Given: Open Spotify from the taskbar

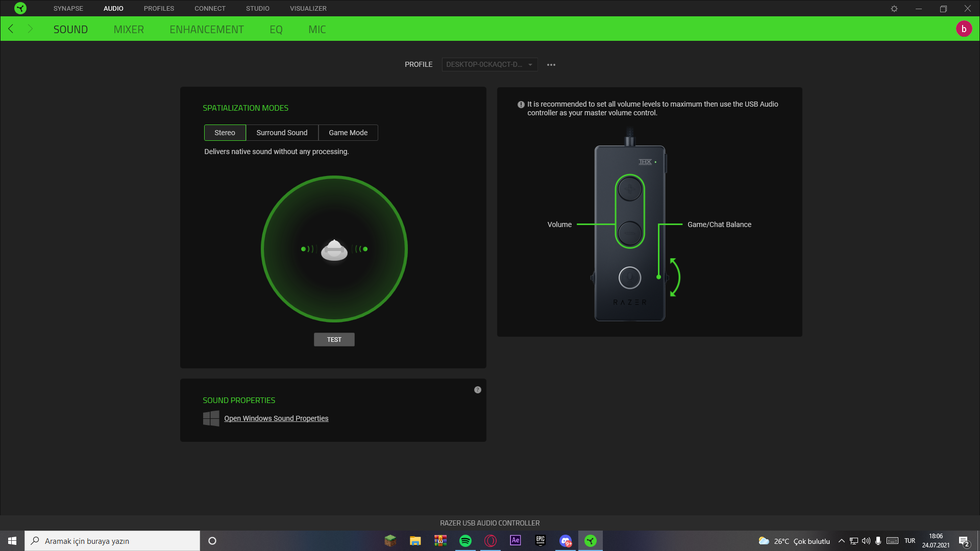Looking at the screenshot, I should coord(465,541).
